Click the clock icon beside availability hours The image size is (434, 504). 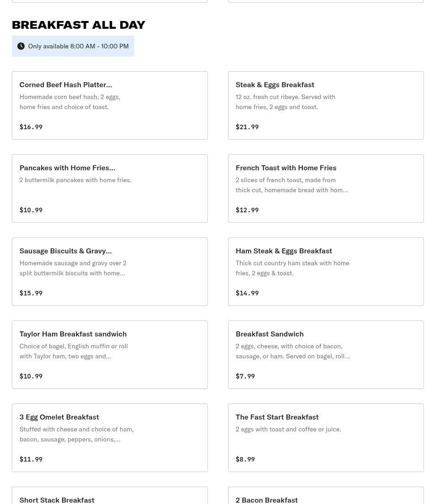click(21, 46)
